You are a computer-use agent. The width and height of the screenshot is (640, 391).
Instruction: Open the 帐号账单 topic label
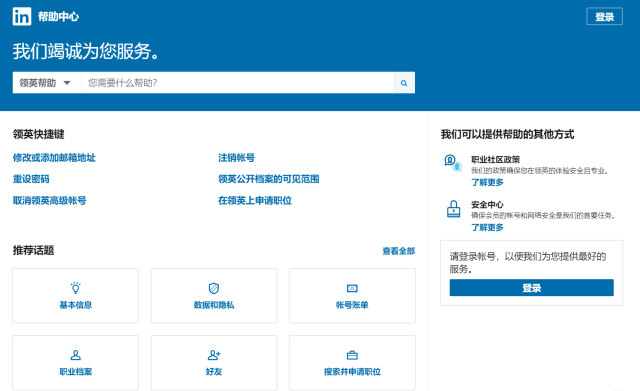(x=352, y=305)
